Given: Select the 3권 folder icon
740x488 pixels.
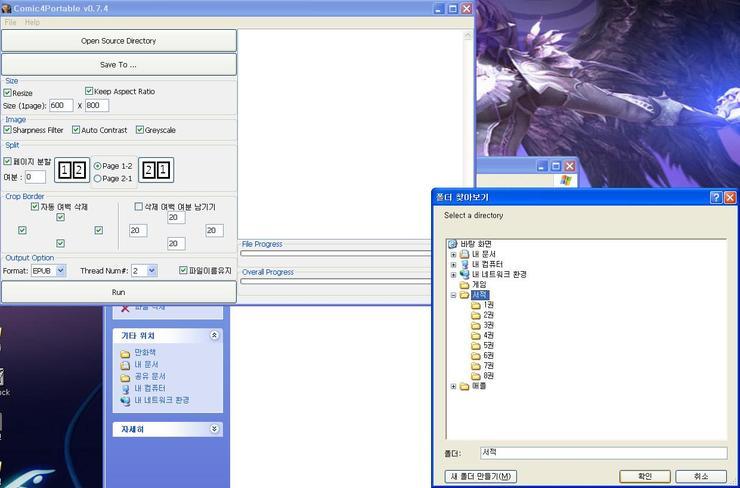Looking at the screenshot, I should point(476,325).
